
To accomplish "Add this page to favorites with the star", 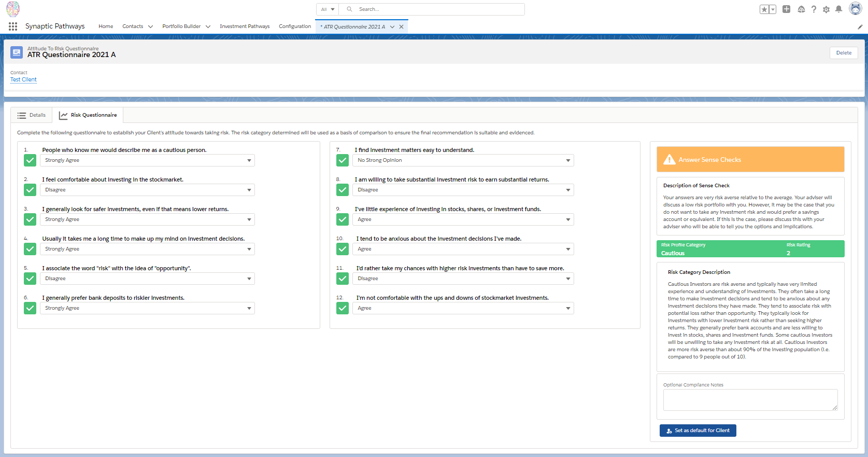I will click(764, 9).
